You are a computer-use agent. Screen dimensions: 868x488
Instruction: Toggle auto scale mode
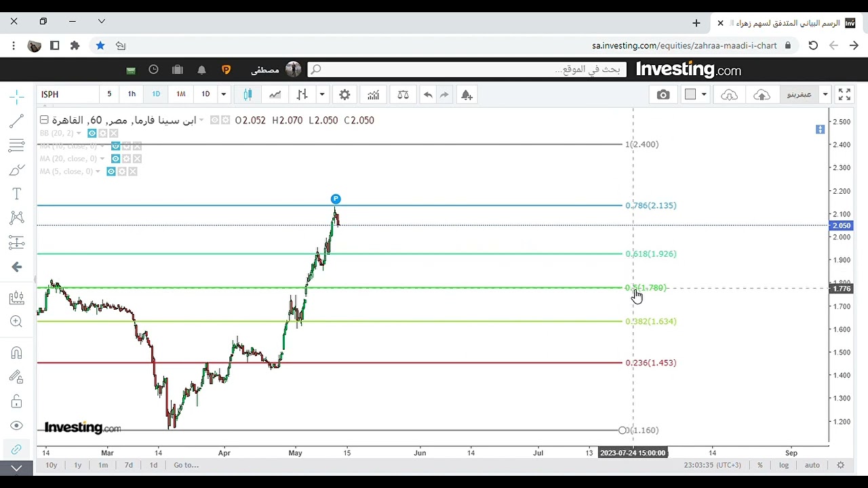812,465
